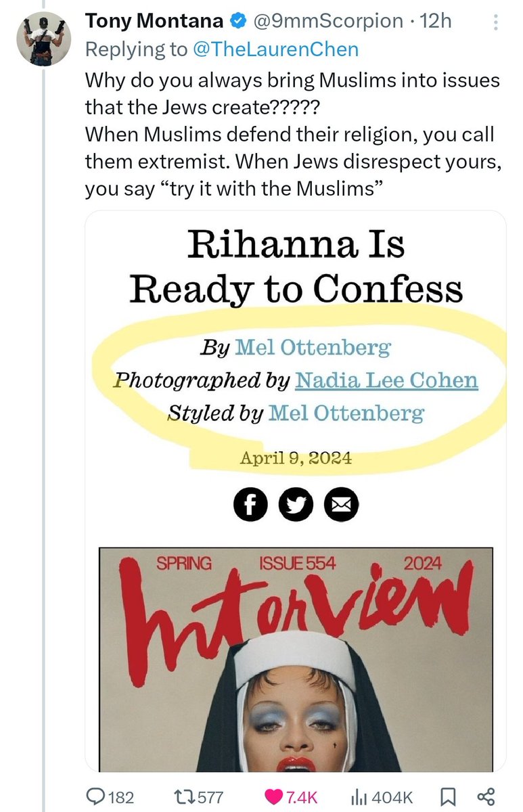Image resolution: width=523 pixels, height=812 pixels.
Task: Click the 12h tweet timestamp
Action: [436, 21]
